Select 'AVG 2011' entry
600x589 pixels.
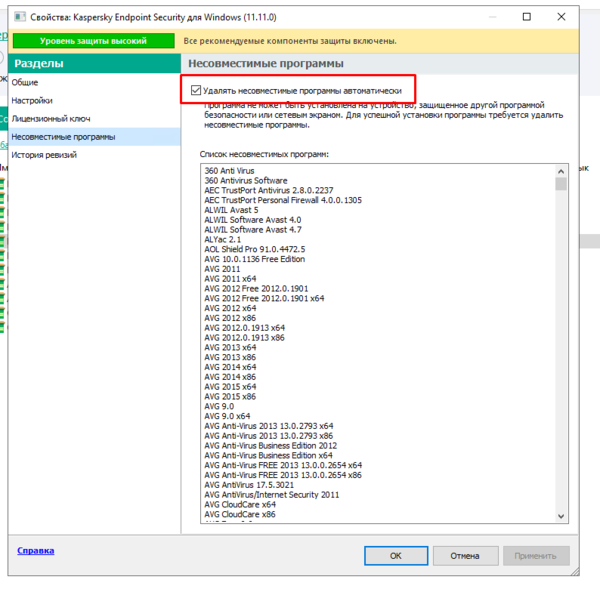tap(222, 269)
